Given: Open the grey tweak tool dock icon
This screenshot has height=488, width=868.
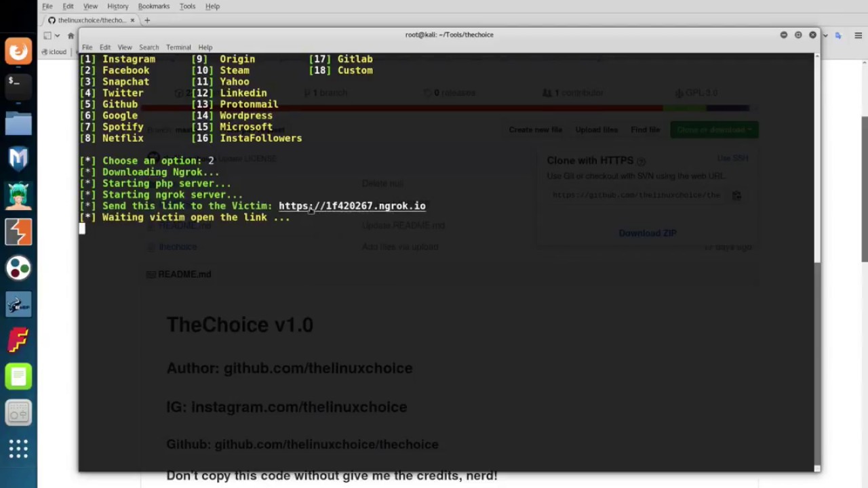Looking at the screenshot, I should click(x=18, y=413).
